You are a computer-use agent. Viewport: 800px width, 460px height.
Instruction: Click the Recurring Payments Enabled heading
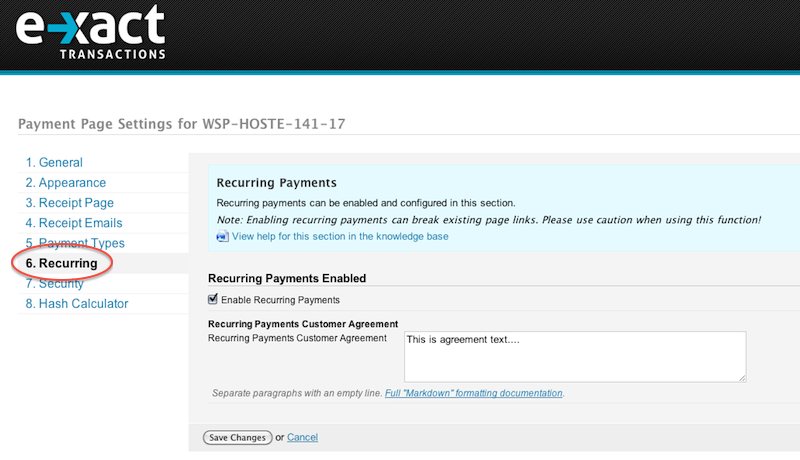(x=287, y=278)
